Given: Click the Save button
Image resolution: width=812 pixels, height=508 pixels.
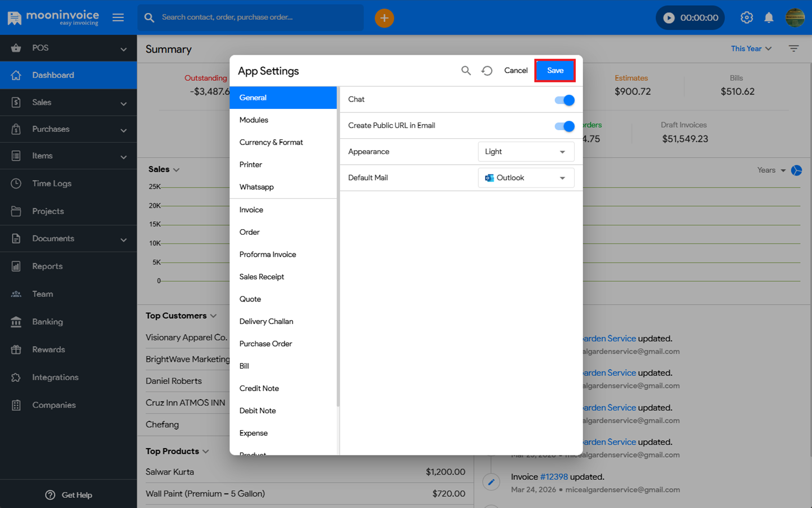Looking at the screenshot, I should pos(555,71).
